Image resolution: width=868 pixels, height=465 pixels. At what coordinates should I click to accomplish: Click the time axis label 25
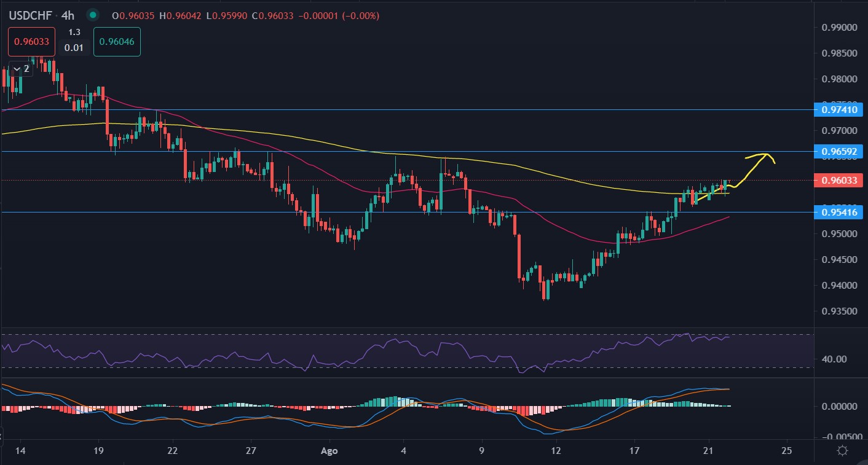coord(786,450)
